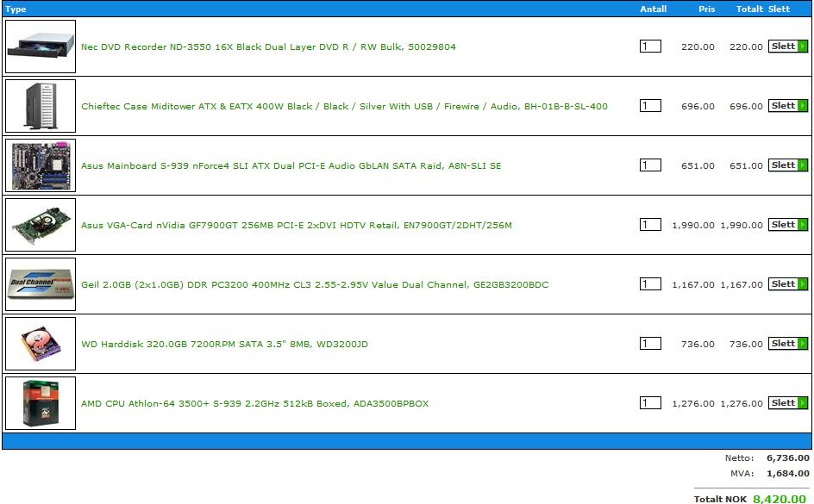Open the Geil Dual Channel memory image
The image size is (814, 504).
point(41,284)
